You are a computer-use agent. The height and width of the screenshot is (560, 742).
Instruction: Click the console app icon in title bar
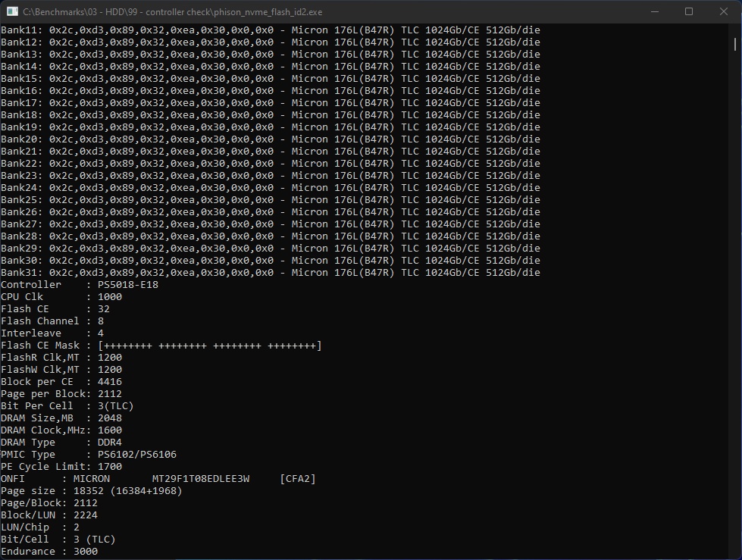(x=12, y=12)
